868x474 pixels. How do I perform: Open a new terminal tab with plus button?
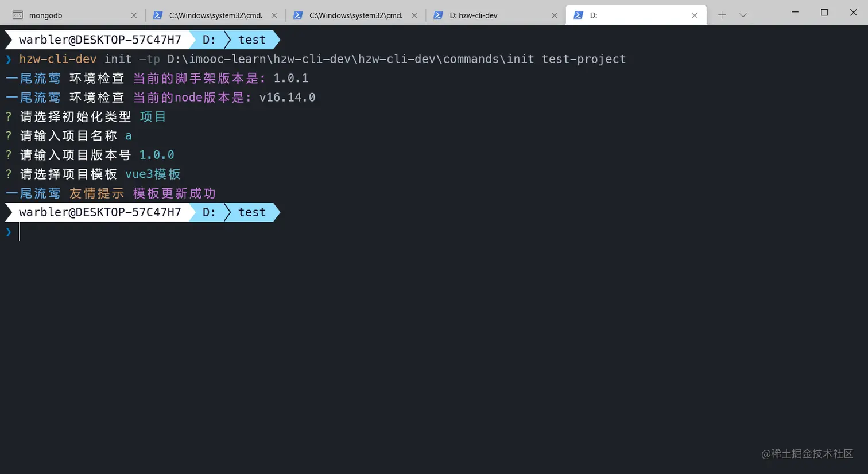[x=722, y=15]
